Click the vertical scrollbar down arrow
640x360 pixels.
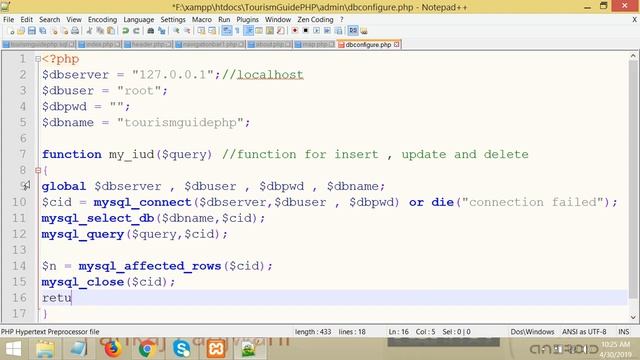633,317
